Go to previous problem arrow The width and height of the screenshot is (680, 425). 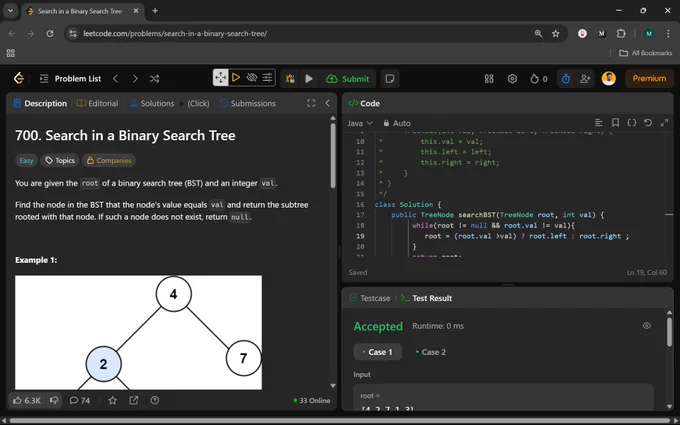click(115, 78)
